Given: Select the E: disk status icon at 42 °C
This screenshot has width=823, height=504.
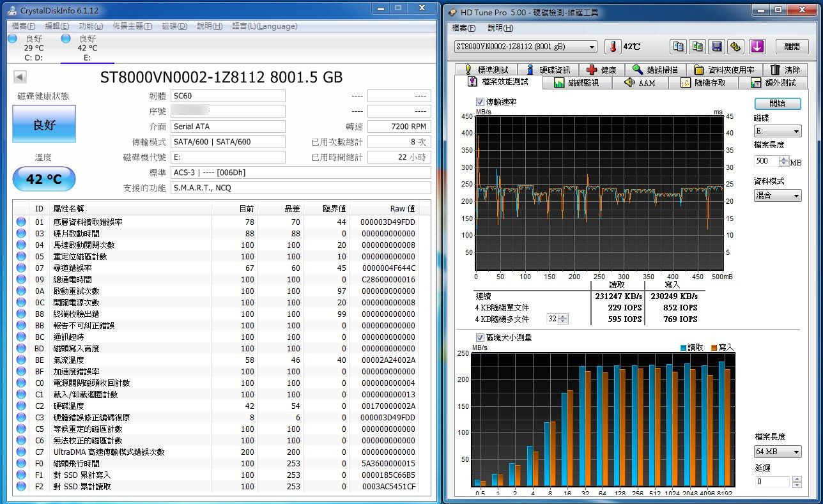Looking at the screenshot, I should click(66, 39).
